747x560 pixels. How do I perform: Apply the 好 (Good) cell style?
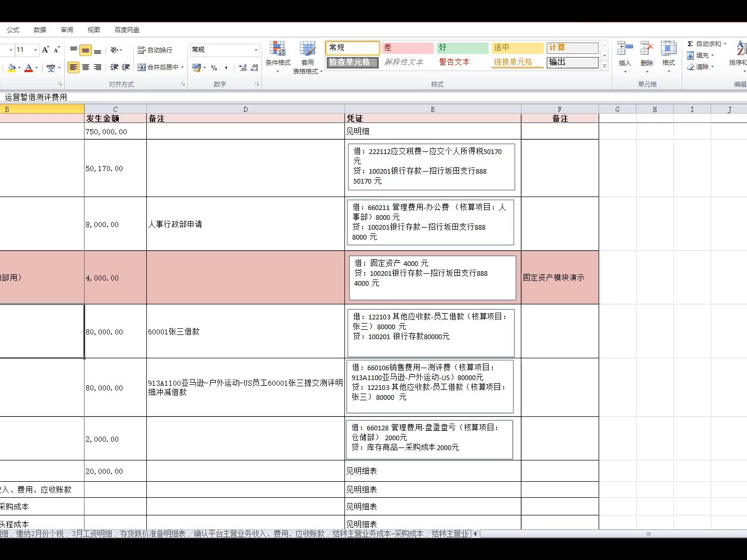click(x=463, y=48)
